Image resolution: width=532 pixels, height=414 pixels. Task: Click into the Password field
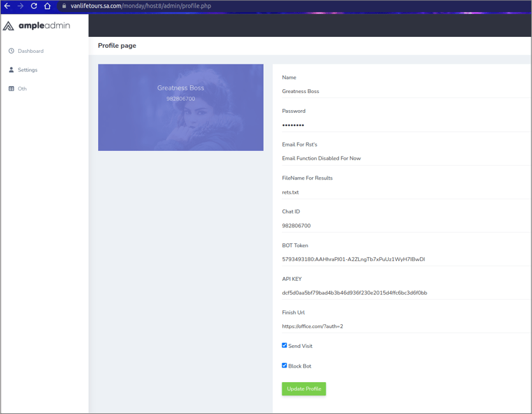pyautogui.click(x=406, y=125)
